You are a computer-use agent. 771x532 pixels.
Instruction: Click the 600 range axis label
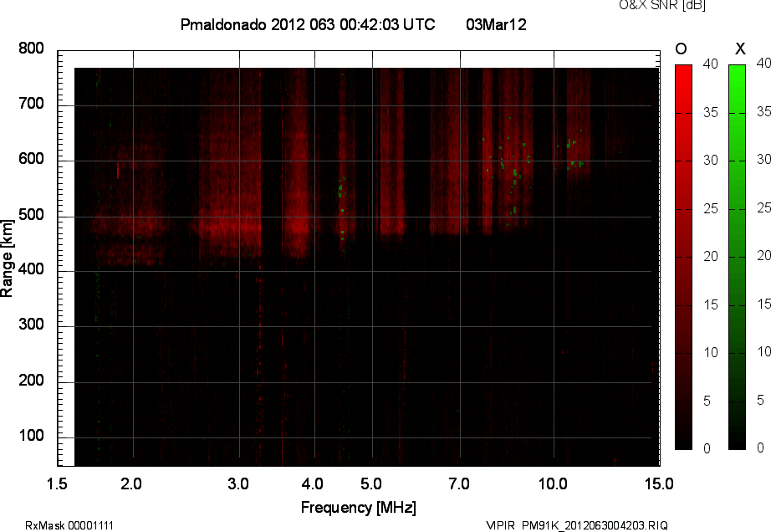tap(32, 159)
